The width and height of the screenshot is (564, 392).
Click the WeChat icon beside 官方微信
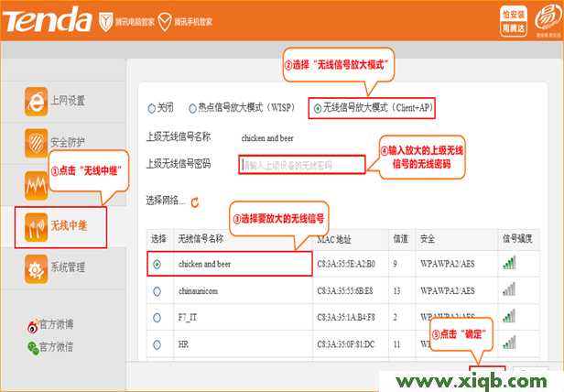point(33,348)
